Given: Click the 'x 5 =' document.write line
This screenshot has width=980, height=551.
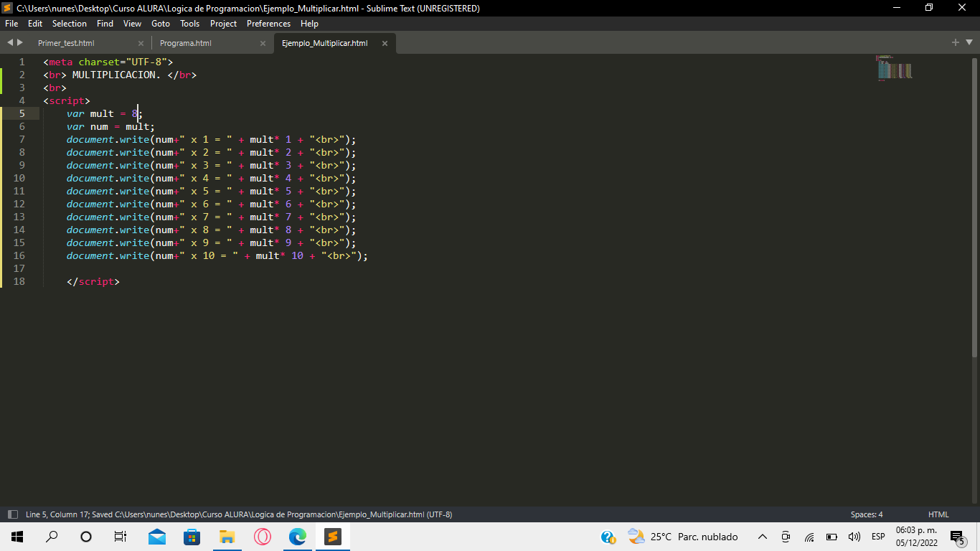Looking at the screenshot, I should [x=211, y=191].
